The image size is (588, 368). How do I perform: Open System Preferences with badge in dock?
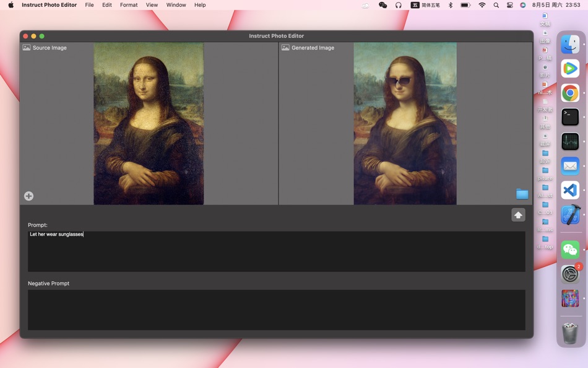click(570, 274)
